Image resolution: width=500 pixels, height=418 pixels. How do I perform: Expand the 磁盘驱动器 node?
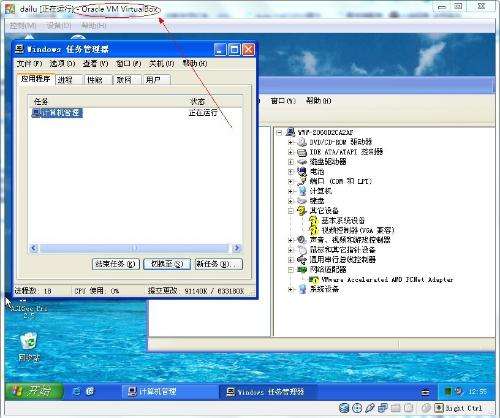(x=291, y=162)
